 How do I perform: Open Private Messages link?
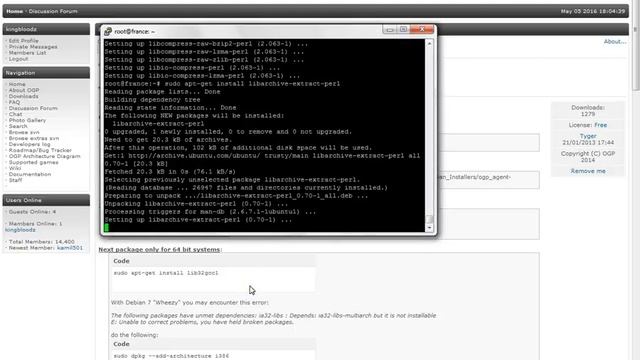click(x=33, y=47)
